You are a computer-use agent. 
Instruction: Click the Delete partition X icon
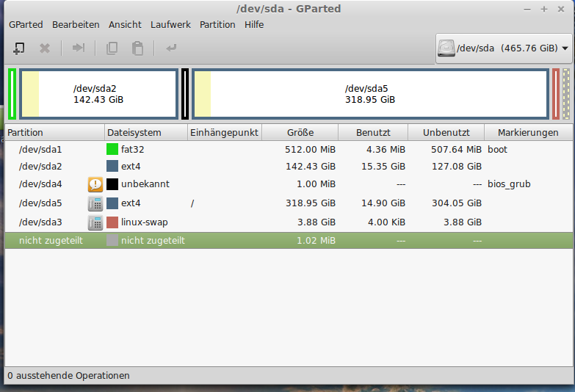[x=45, y=48]
